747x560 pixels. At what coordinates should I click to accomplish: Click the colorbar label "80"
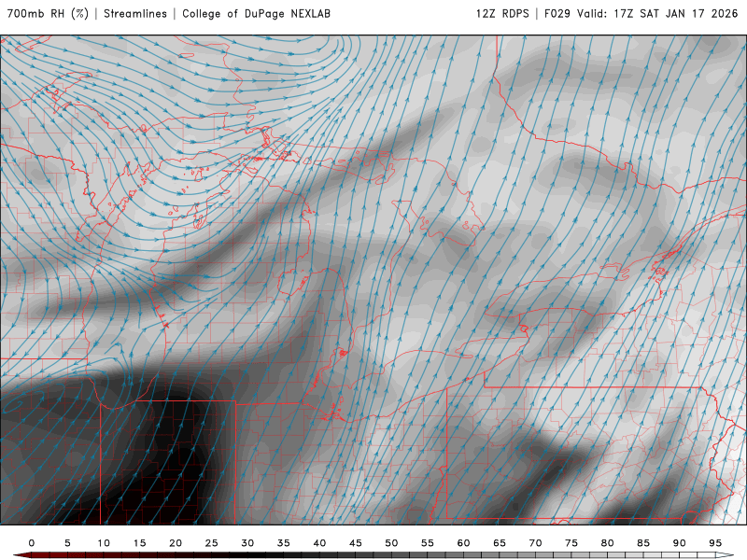[608, 543]
